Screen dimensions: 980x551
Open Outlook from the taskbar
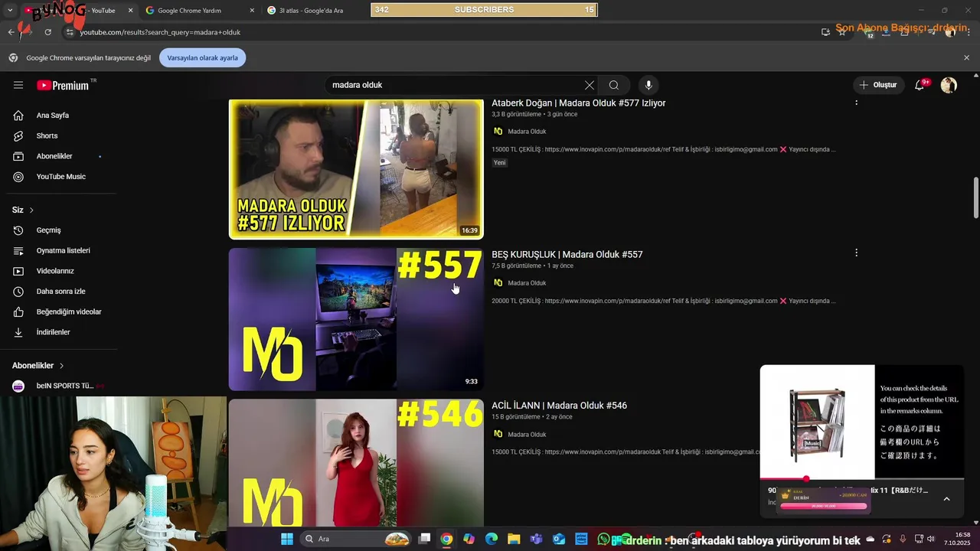(559, 539)
